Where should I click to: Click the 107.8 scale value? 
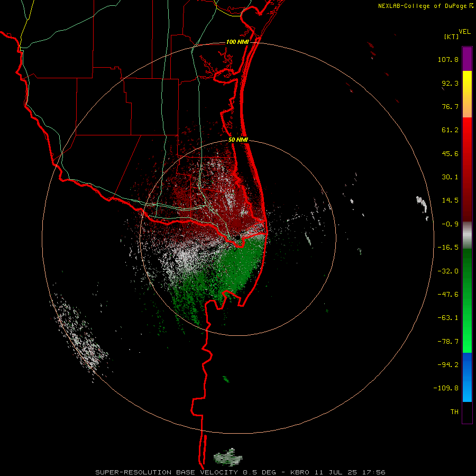(x=448, y=59)
